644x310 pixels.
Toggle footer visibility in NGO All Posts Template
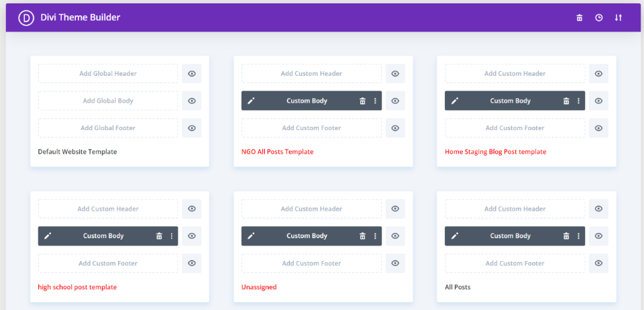pos(395,128)
